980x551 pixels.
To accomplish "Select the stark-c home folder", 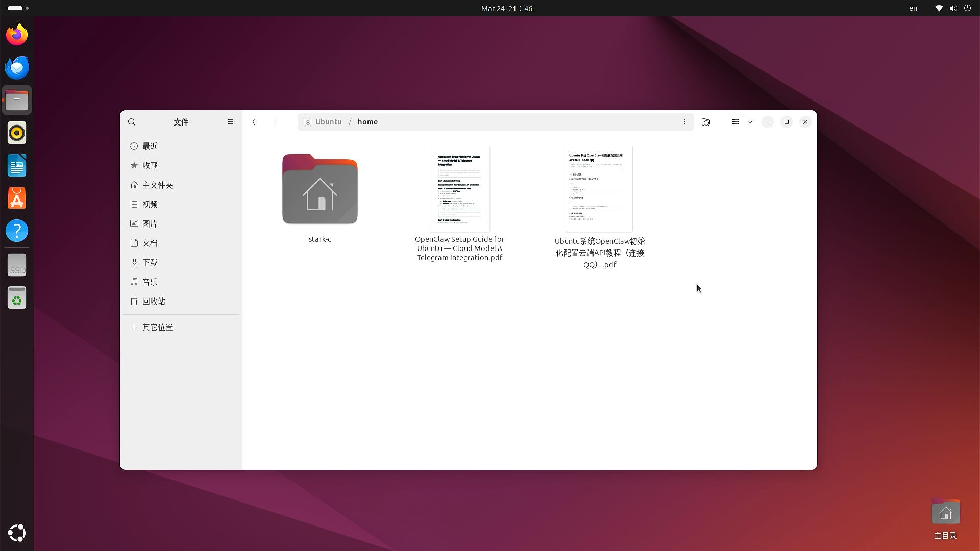I will [320, 190].
